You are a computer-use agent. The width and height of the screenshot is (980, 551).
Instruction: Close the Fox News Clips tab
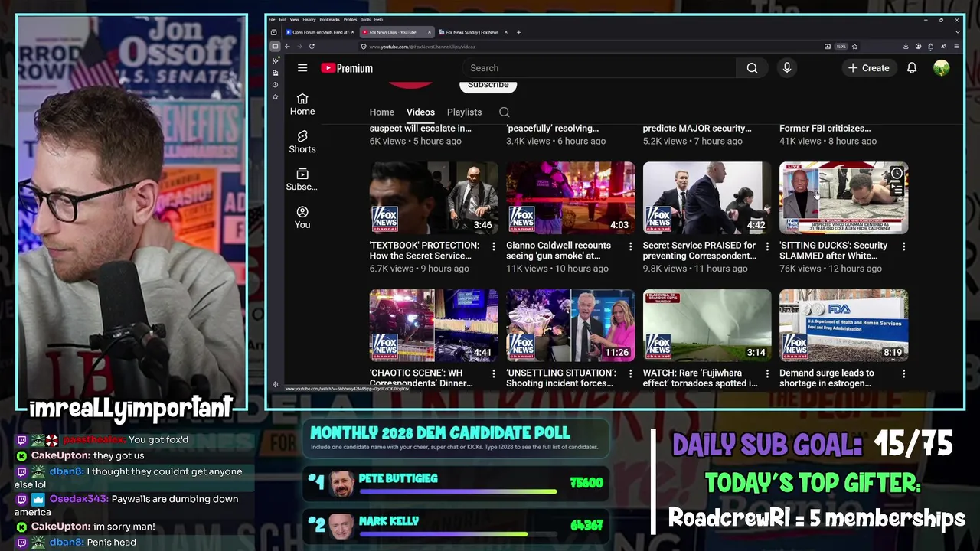[430, 32]
